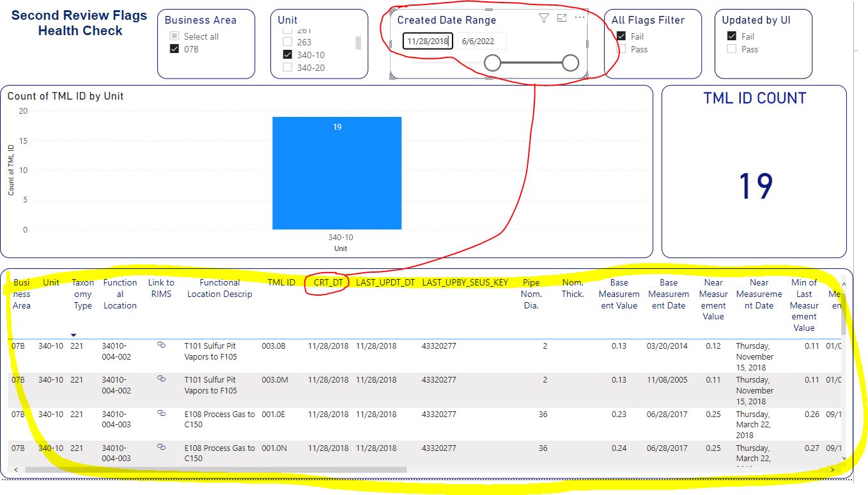The width and height of the screenshot is (868, 495).
Task: Sort by Functional Location Descrip header
Action: pos(219,288)
